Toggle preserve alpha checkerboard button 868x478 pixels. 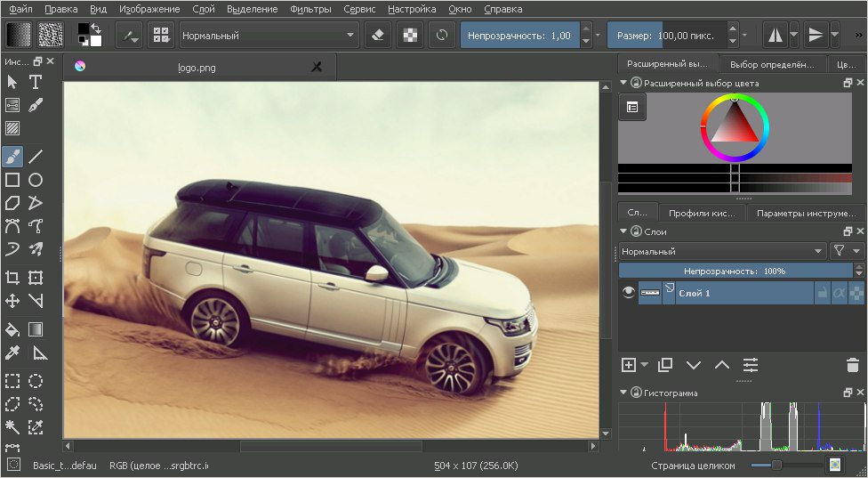pos(410,36)
